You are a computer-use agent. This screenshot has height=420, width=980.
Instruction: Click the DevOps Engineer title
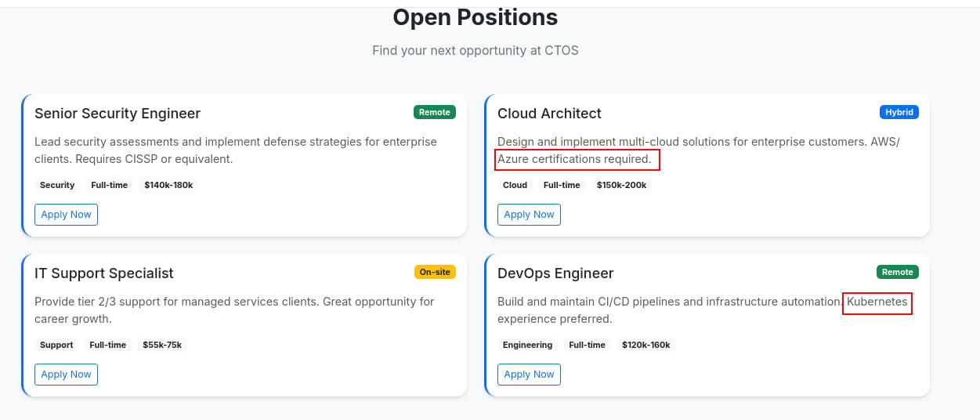[x=555, y=273]
